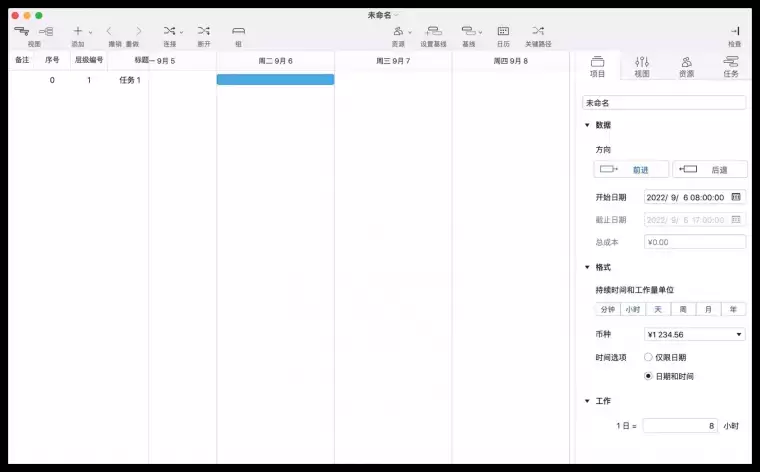Click the 周四 9月 8 date header
The width and height of the screenshot is (760, 472).
coord(510,61)
